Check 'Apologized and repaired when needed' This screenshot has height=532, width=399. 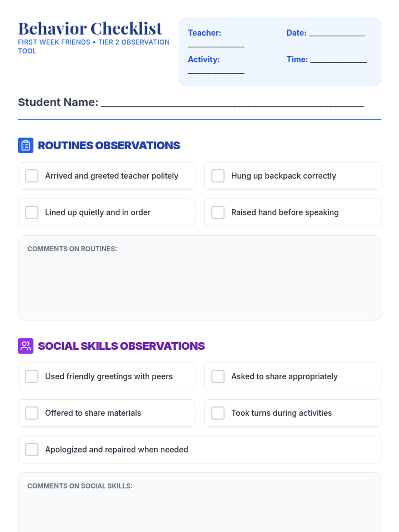(x=32, y=450)
